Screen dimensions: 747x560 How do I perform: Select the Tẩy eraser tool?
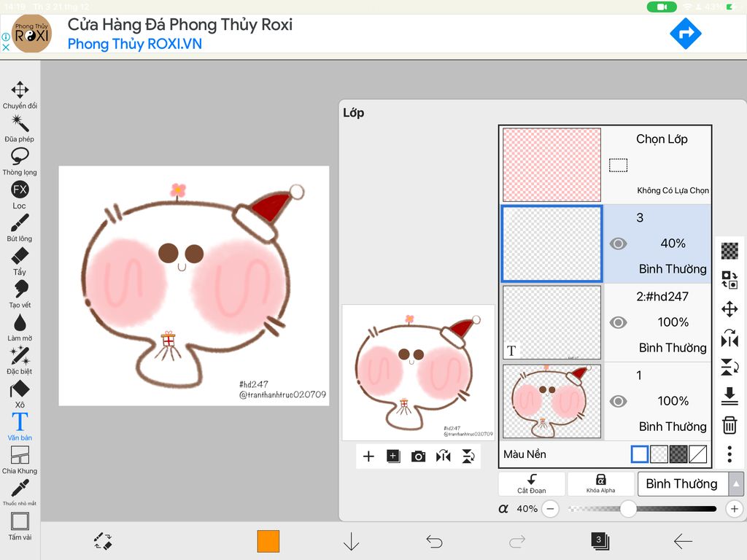20,261
